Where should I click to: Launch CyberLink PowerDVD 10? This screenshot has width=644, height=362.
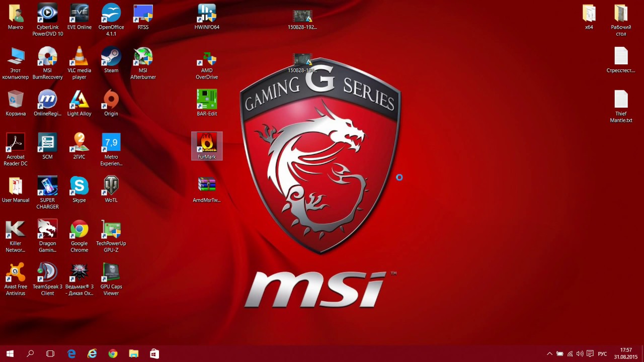[x=47, y=20]
